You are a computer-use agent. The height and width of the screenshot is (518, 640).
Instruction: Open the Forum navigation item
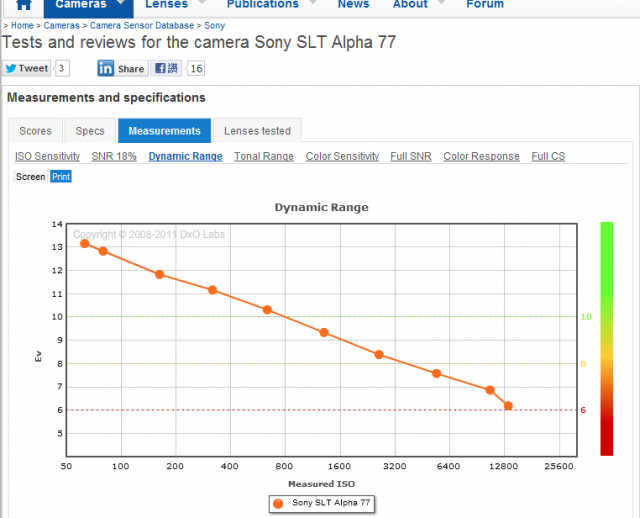click(x=485, y=5)
